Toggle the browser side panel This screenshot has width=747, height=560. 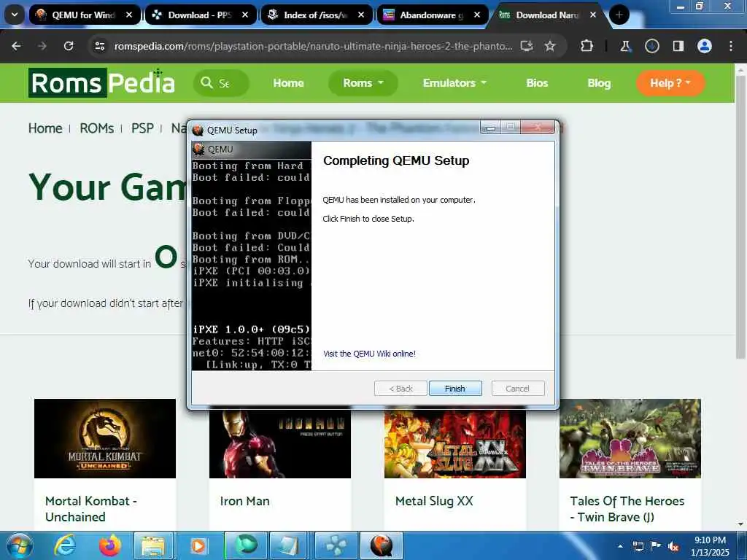678,46
